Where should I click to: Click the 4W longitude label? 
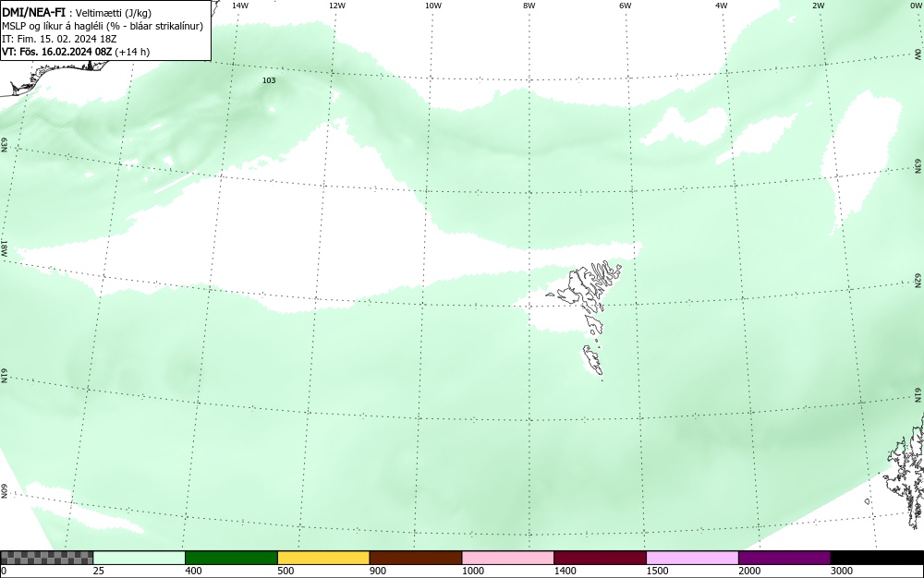(722, 6)
